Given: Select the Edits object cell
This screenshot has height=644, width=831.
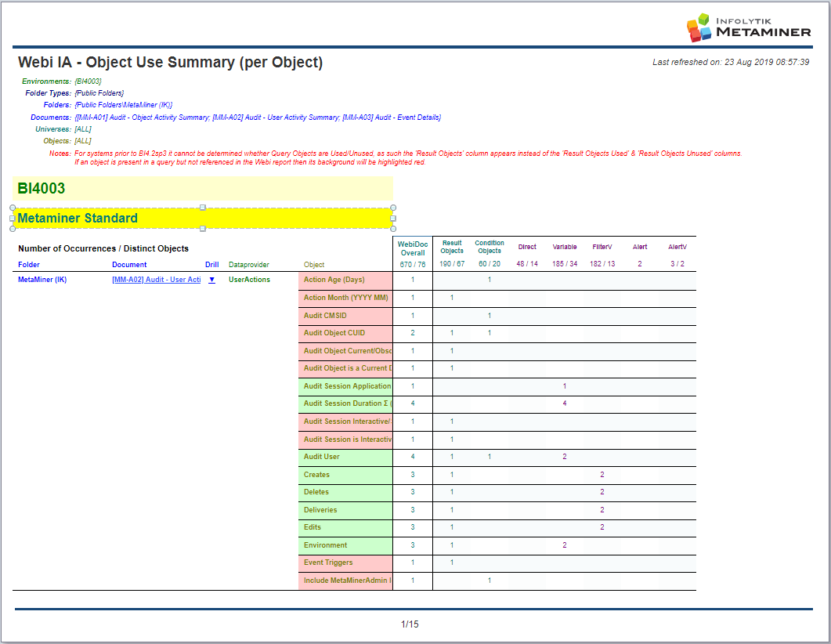Looking at the screenshot, I should [x=345, y=528].
